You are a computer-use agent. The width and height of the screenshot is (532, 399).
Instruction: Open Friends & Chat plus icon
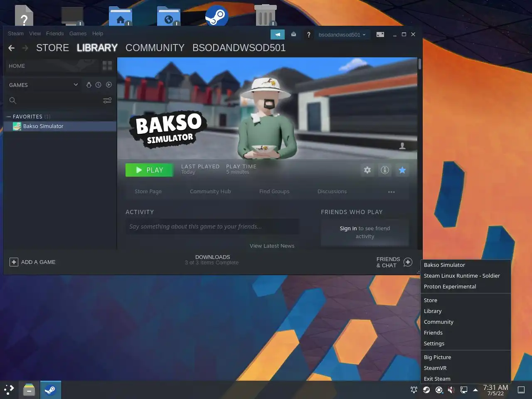(408, 262)
